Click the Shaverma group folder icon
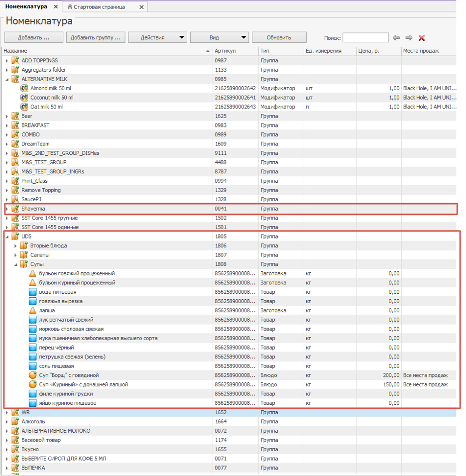The image size is (466, 476). tap(15, 209)
